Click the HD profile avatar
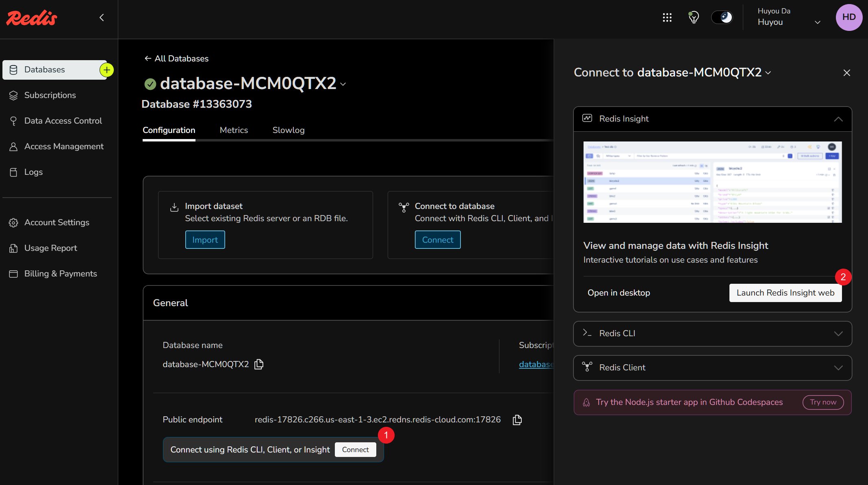 click(849, 17)
